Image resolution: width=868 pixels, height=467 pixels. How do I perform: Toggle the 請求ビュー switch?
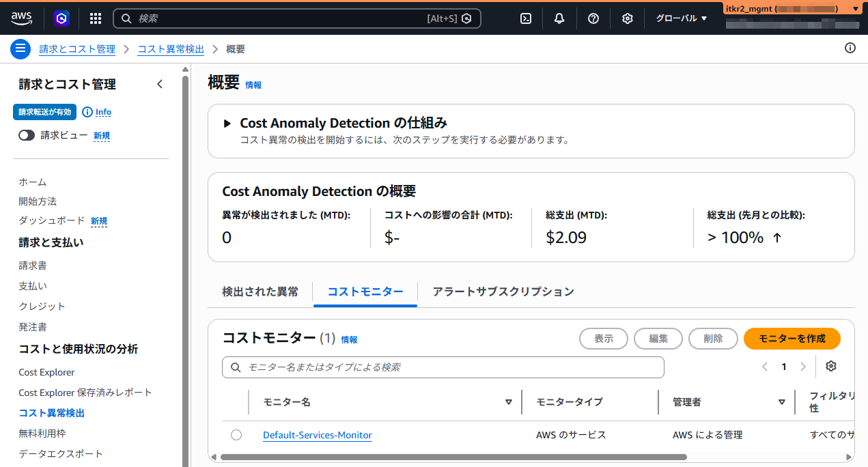click(27, 135)
